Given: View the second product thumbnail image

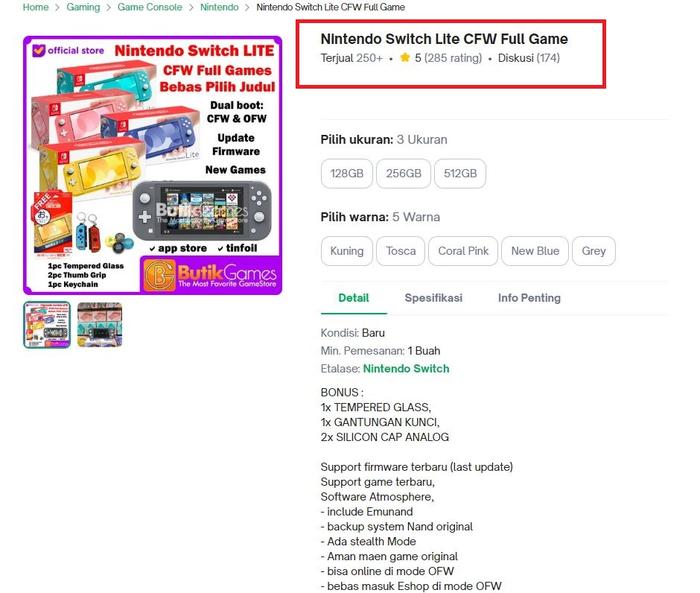Looking at the screenshot, I should click(100, 325).
